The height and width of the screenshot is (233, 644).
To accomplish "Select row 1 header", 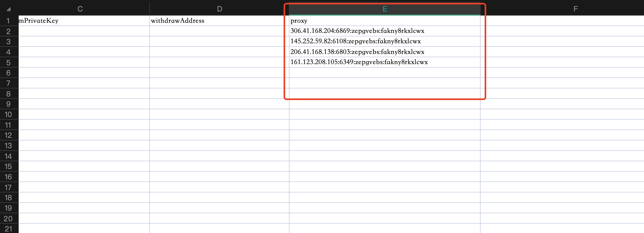I will (x=8, y=21).
